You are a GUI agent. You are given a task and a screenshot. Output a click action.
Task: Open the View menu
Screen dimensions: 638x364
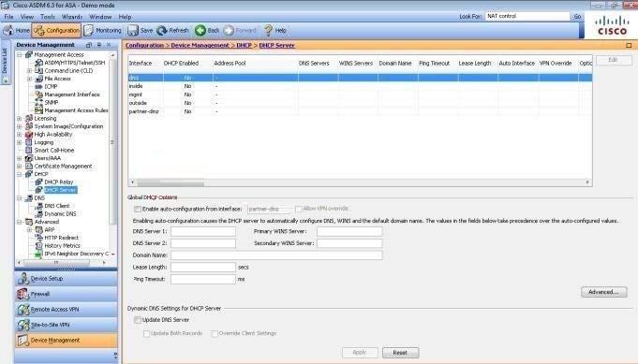(x=27, y=17)
